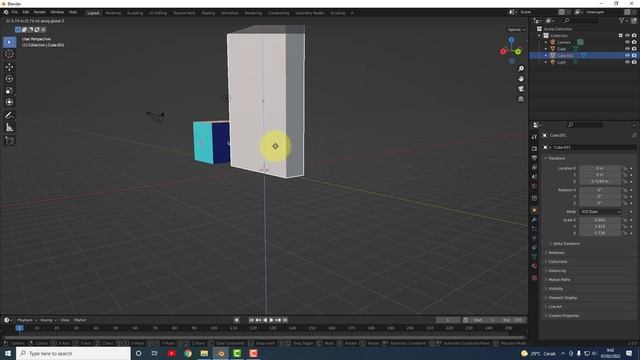
Task: Hide Collection in viewport via eye icon
Action: [627, 36]
